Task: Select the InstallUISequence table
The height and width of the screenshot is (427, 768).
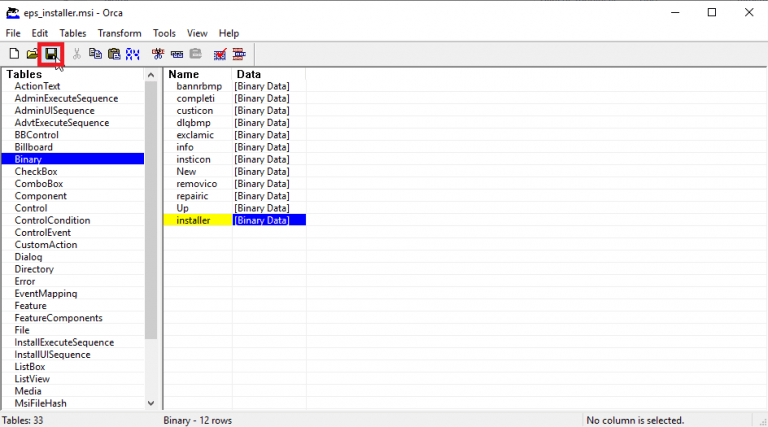Action: pos(52,355)
